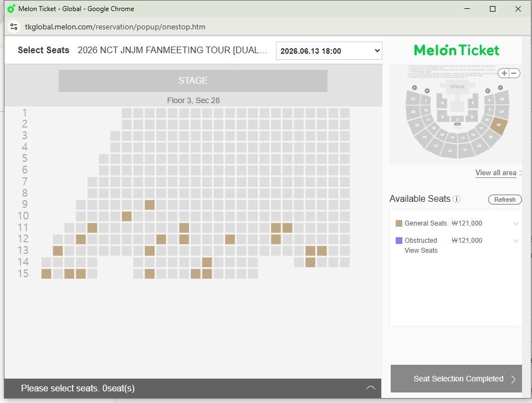Viewport: 532px width, 403px height.
Task: Select the leftmost available seat in row 12
Action: click(81, 239)
